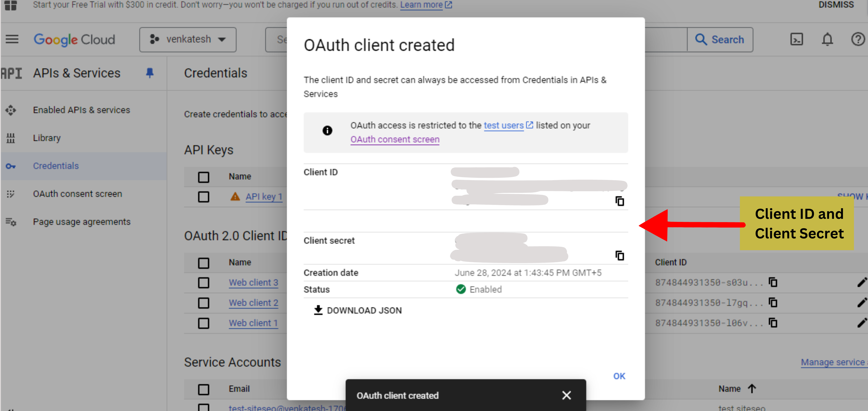The height and width of the screenshot is (411, 868).
Task: Click the OAuth consent screen dots icon
Action: (11, 194)
